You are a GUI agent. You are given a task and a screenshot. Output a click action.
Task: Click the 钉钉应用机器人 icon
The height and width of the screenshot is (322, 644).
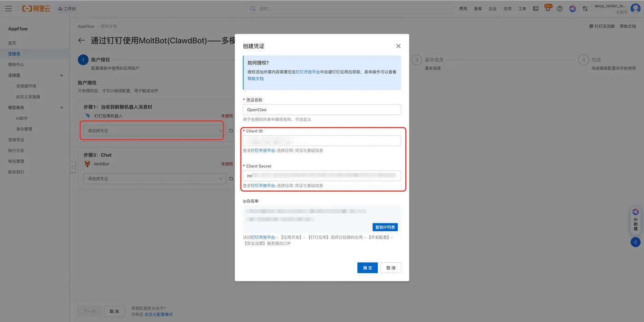pyautogui.click(x=87, y=116)
